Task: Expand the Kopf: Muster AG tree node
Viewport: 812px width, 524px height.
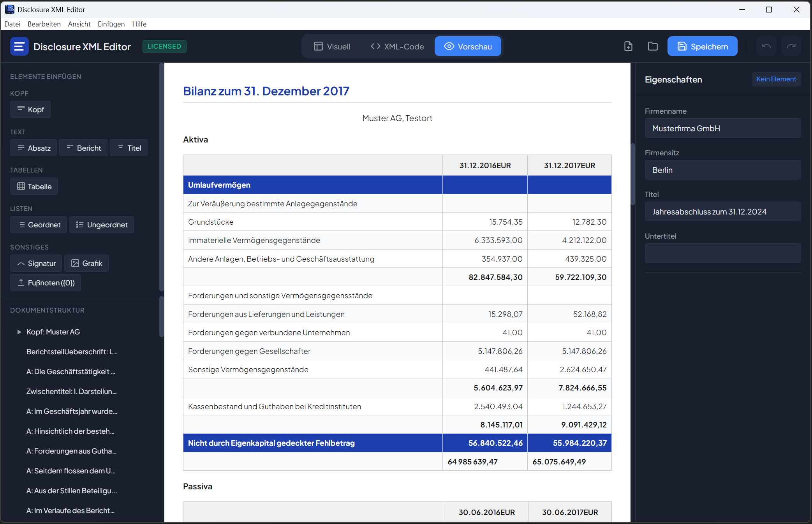Action: pos(19,332)
